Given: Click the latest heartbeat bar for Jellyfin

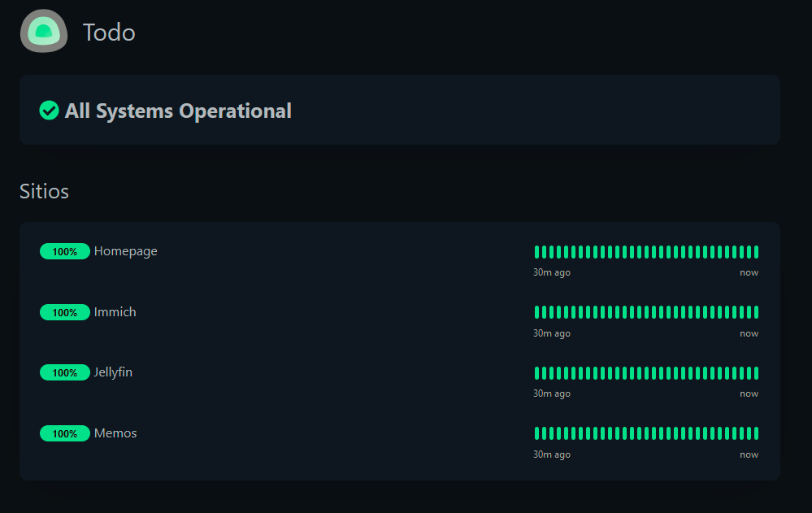Looking at the screenshot, I should 756,373.
